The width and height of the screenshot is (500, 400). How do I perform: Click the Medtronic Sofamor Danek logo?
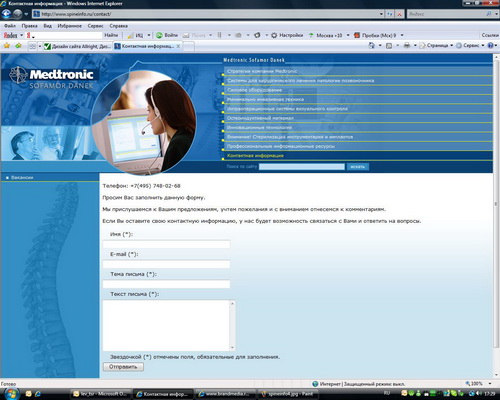pos(52,78)
